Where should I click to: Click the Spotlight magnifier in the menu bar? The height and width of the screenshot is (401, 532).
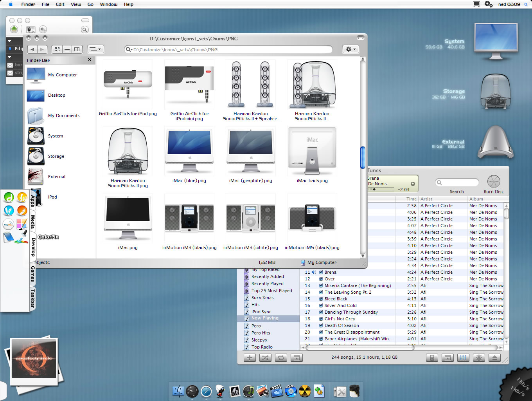pos(526,4)
